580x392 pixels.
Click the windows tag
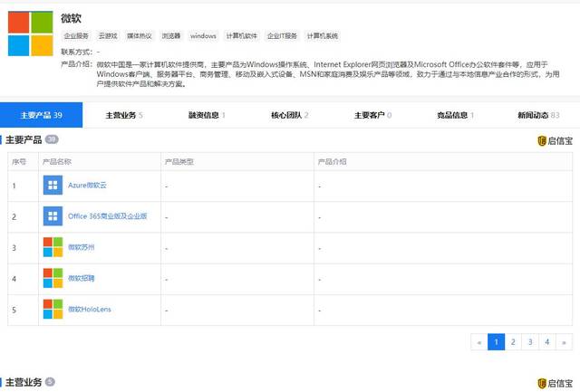203,36
